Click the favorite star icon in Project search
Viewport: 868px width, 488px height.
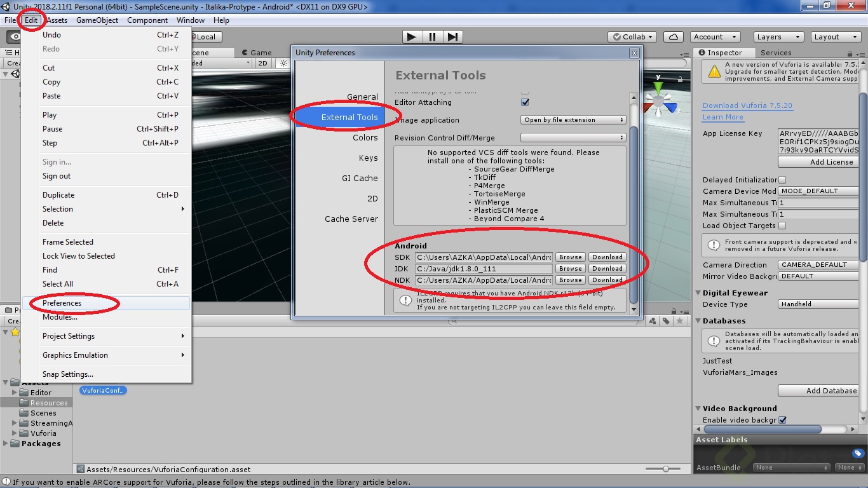click(x=680, y=322)
